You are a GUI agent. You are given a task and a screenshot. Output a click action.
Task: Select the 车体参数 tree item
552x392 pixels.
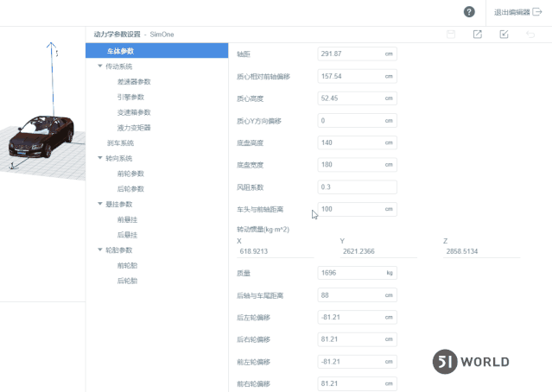[x=156, y=51]
